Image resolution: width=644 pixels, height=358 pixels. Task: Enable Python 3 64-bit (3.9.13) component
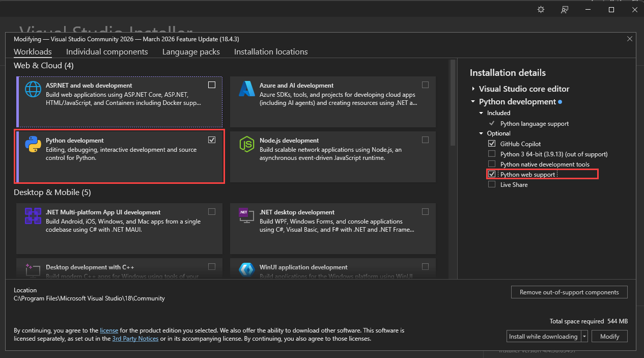[x=492, y=154]
